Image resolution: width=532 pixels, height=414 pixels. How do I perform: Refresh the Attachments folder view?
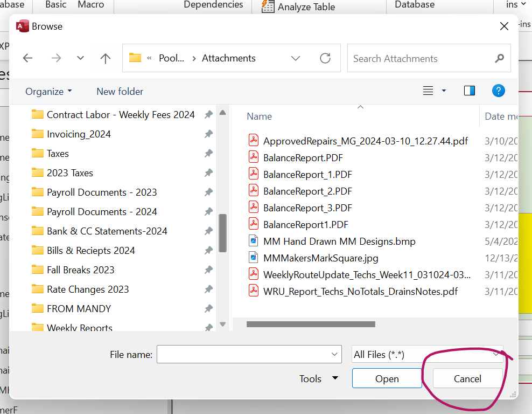click(325, 58)
